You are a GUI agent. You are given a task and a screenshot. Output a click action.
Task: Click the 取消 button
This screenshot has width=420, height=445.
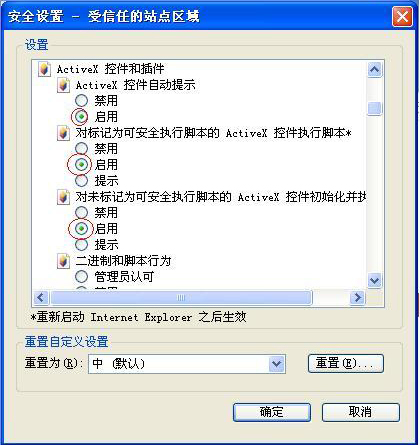pyautogui.click(x=361, y=412)
